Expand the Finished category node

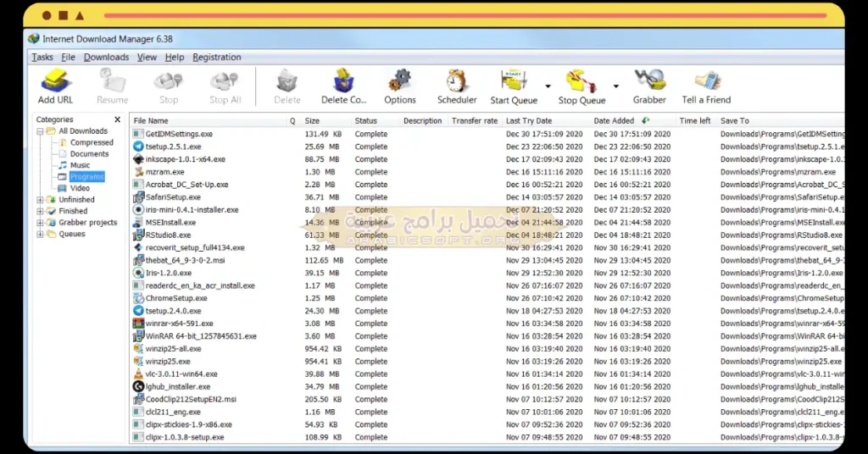40,211
